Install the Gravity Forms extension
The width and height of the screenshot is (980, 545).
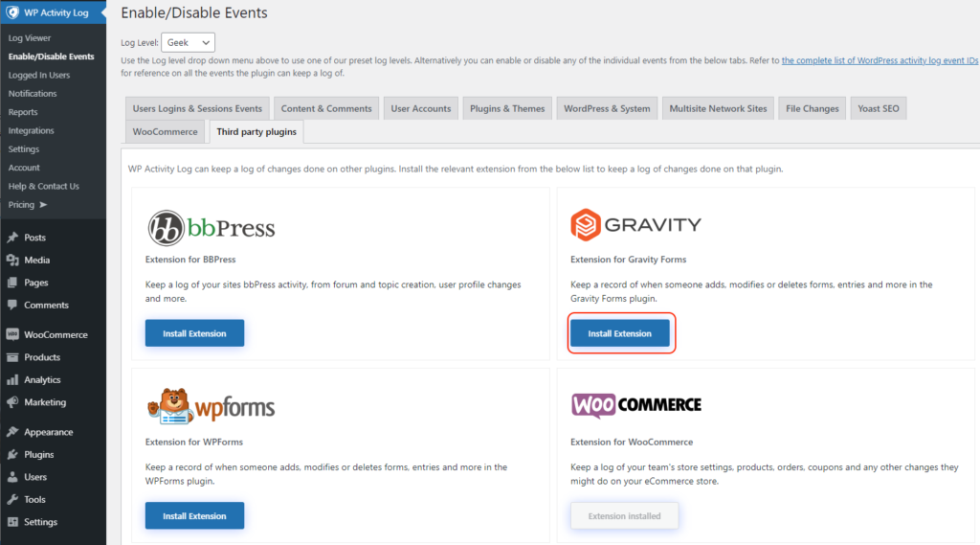(x=619, y=333)
